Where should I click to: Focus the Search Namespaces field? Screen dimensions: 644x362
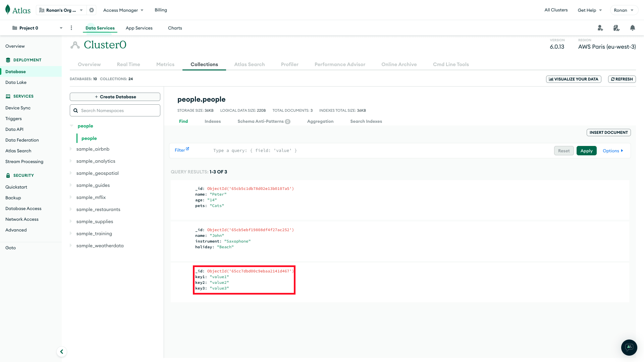115,110
